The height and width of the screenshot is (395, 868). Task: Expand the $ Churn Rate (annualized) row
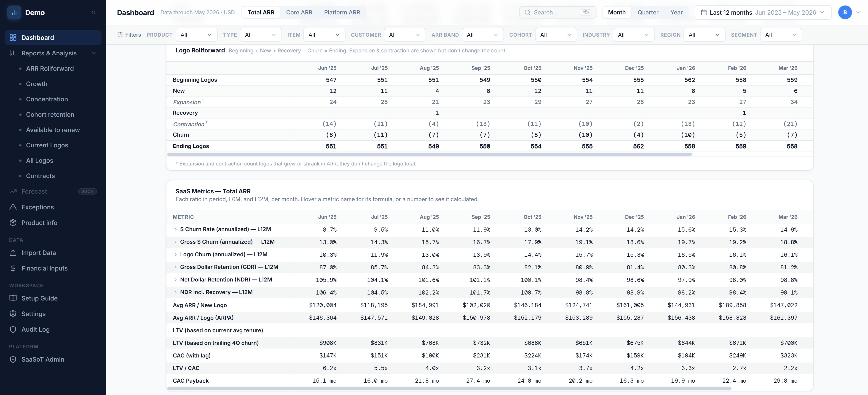tap(175, 229)
